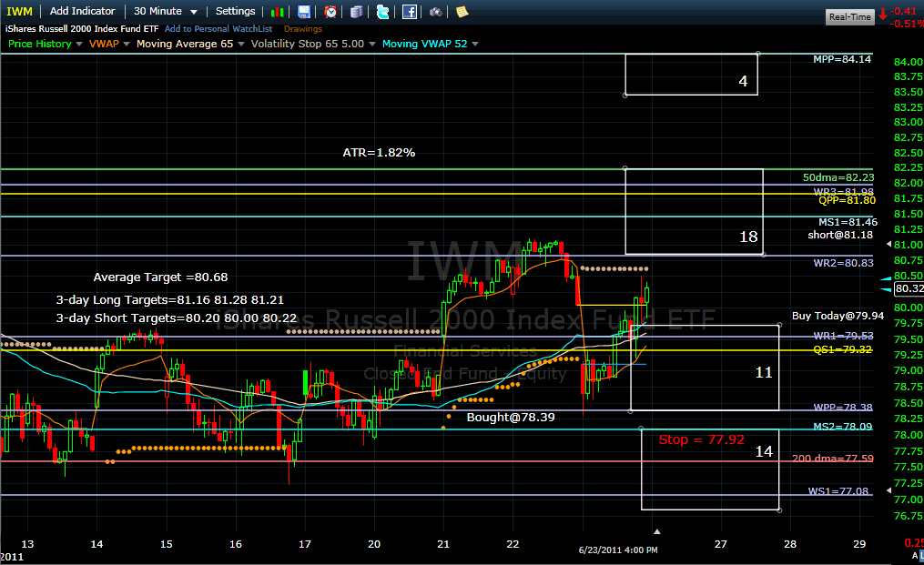Select the yellow 'QS1=79.32' label
This screenshot has height=565, width=924.
843,350
